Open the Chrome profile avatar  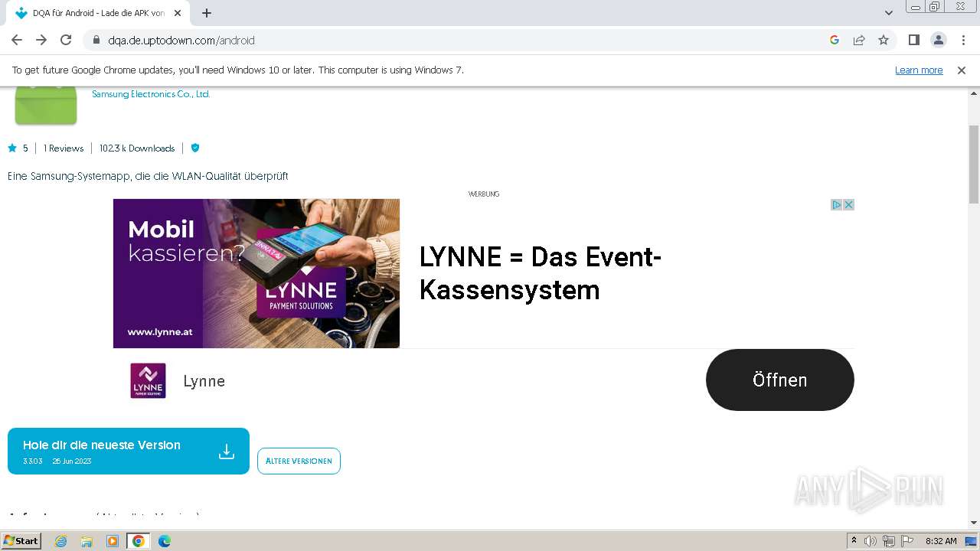point(938,40)
